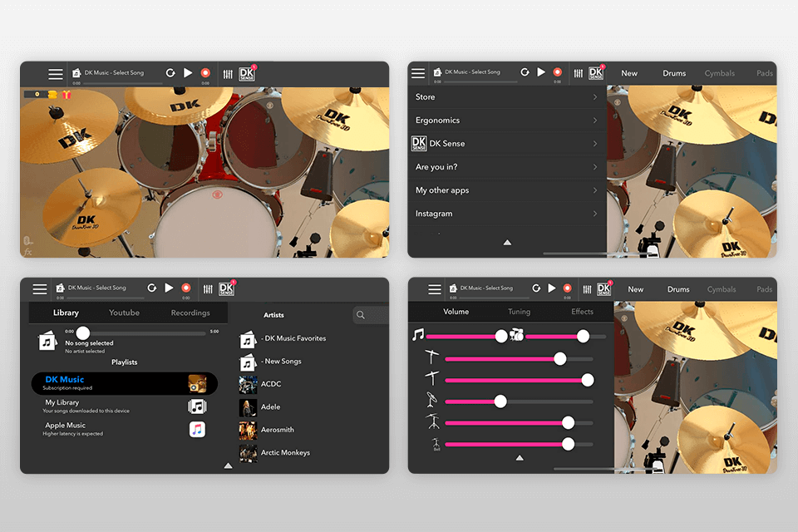Screen dimensions: 798x532
Task: Expand the Store menu row chevron
Action: click(x=595, y=96)
